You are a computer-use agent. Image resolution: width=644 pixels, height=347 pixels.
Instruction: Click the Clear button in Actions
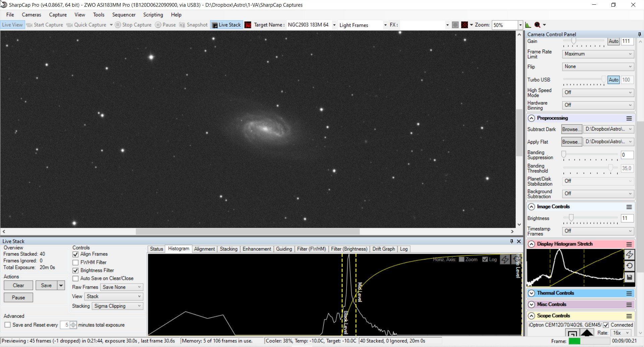(18, 286)
